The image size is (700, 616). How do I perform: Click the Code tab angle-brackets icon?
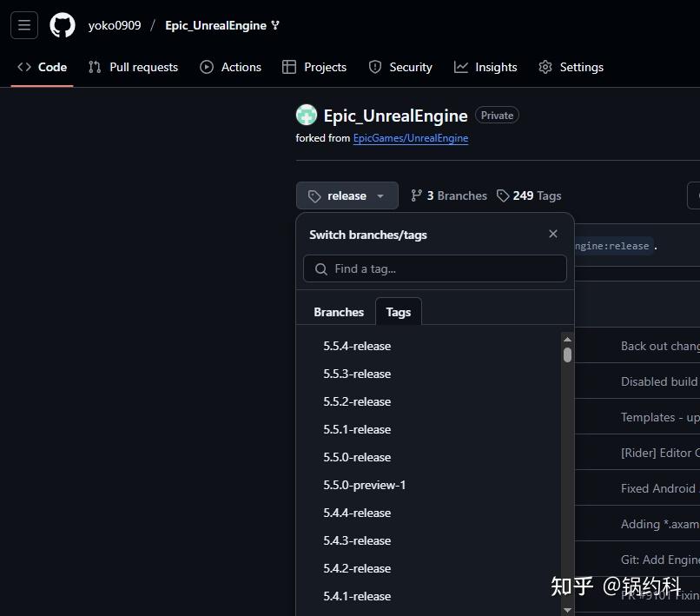[24, 67]
